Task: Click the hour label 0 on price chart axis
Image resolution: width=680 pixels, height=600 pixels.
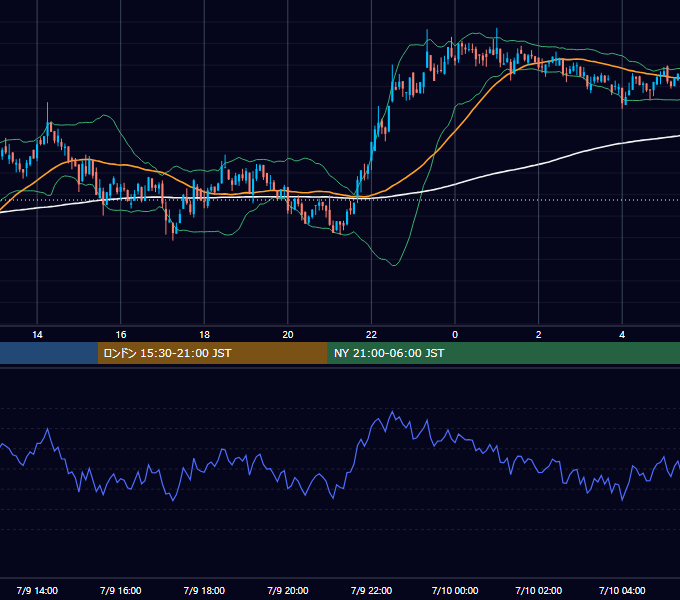Action: coord(455,335)
